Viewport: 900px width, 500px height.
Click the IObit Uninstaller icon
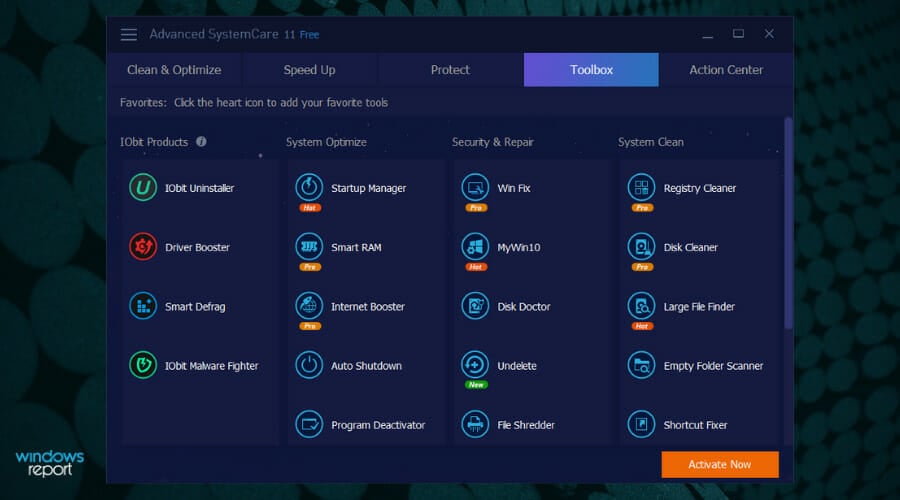[x=143, y=187]
